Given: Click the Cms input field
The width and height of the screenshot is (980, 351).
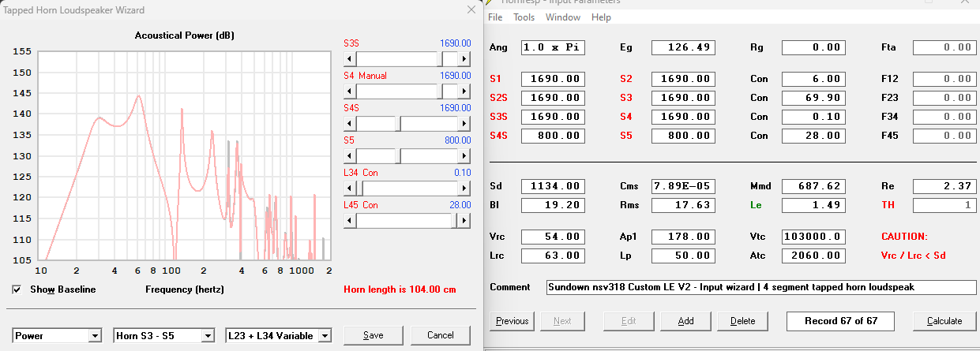Looking at the screenshot, I should (683, 186).
